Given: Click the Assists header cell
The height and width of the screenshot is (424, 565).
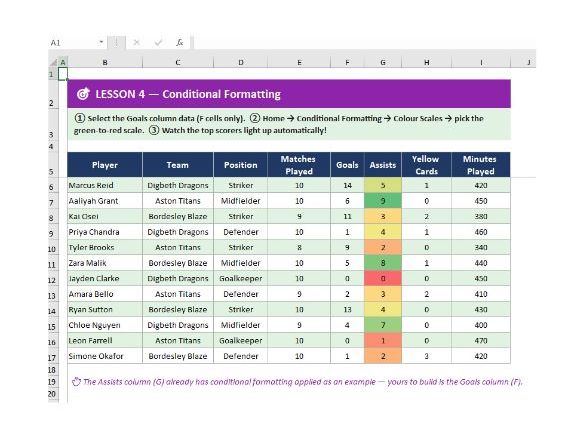Looking at the screenshot, I should pos(383,165).
